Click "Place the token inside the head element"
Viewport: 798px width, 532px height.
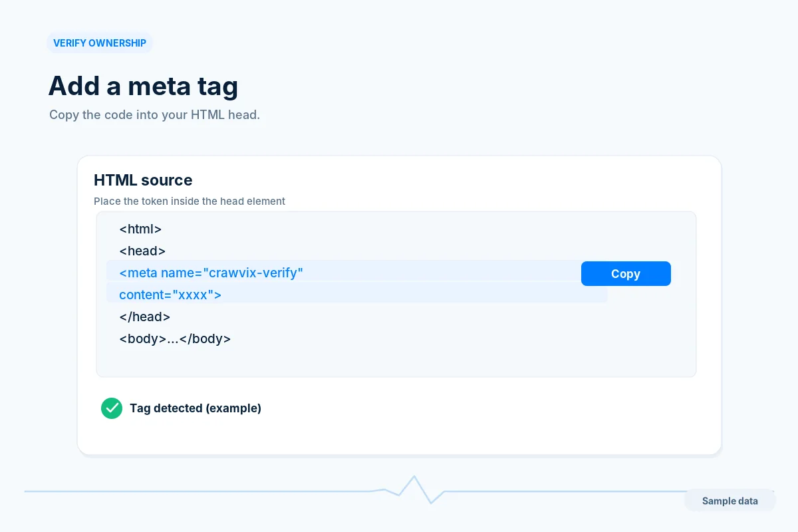(x=190, y=201)
